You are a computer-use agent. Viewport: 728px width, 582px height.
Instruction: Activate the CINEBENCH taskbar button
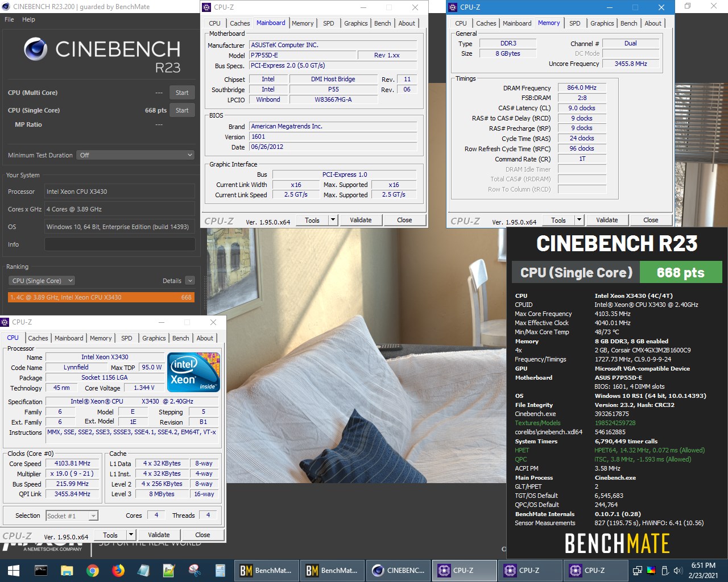pos(398,570)
